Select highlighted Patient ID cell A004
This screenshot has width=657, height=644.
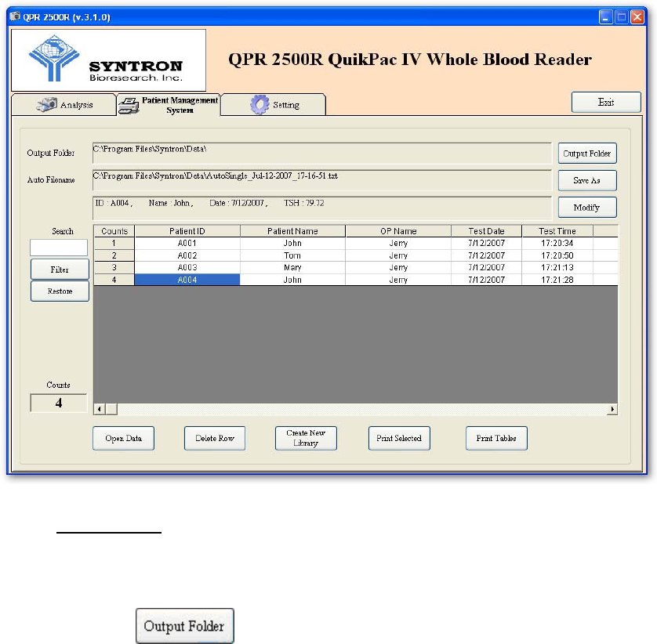click(x=187, y=280)
